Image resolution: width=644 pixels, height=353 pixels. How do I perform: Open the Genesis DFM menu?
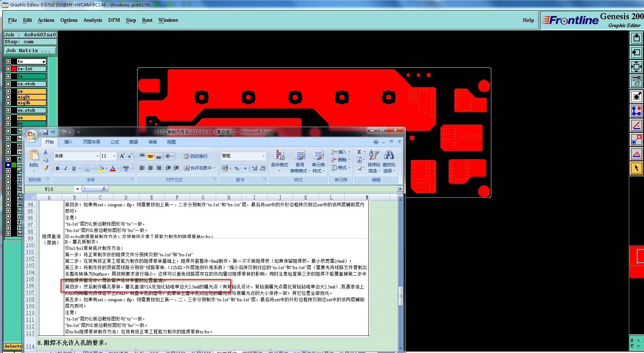114,20
